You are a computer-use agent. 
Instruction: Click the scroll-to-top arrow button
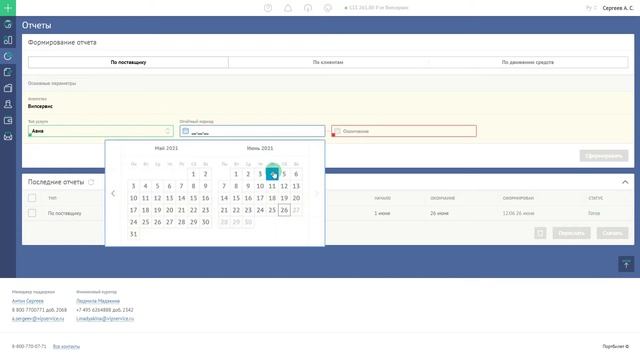point(626,264)
